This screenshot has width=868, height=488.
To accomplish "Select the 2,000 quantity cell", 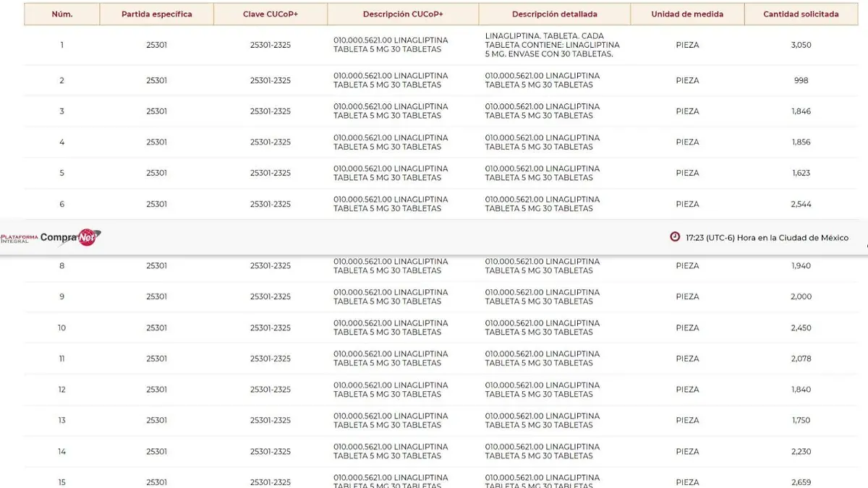I will [x=801, y=296].
